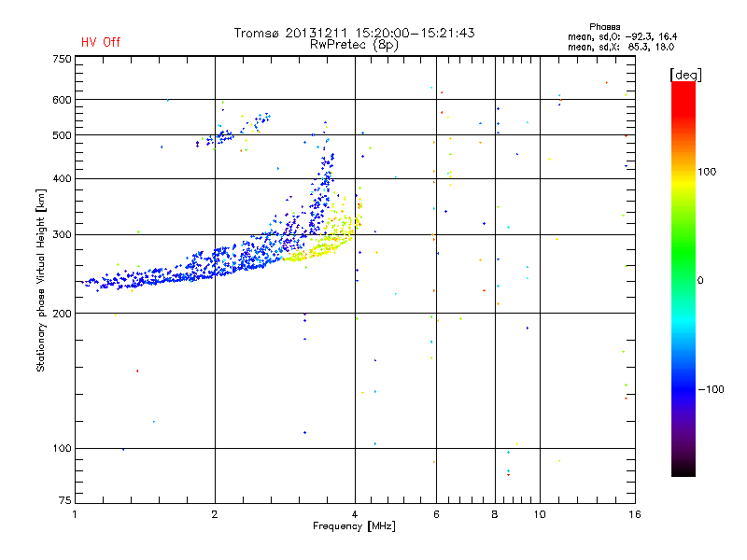Select the 'mean, sd,O: -92.3, 16.4' line

(x=622, y=36)
